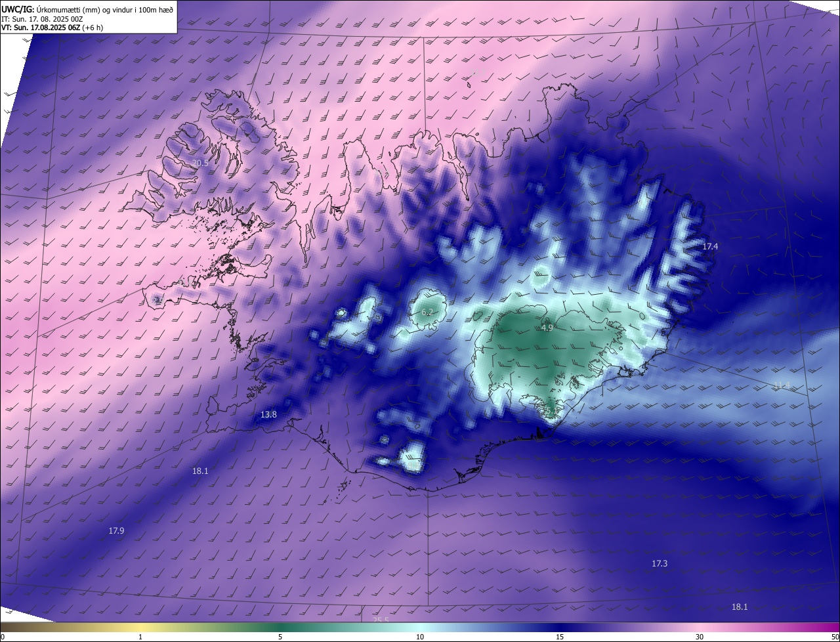
Task: Select the "IT: Sun. 17. 08. 2025 00Z" line
Action: click(x=42, y=19)
